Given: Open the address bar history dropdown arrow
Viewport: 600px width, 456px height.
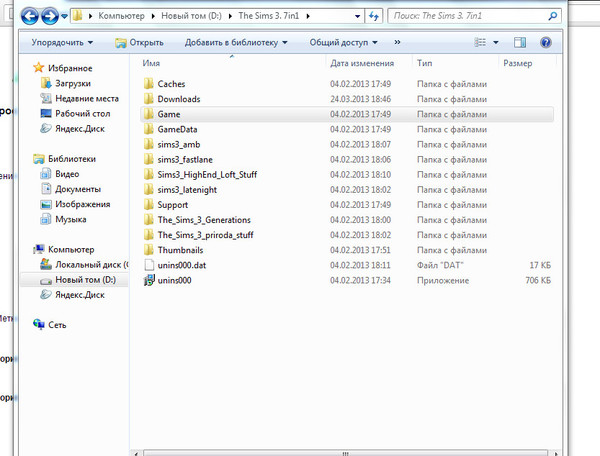Looking at the screenshot, I should pos(357,16).
